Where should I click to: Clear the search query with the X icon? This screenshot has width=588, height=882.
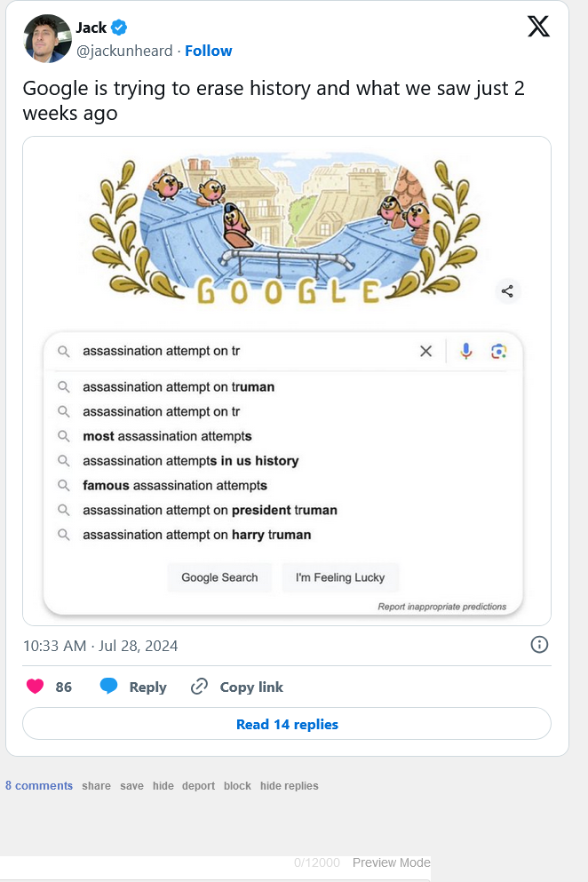(425, 351)
